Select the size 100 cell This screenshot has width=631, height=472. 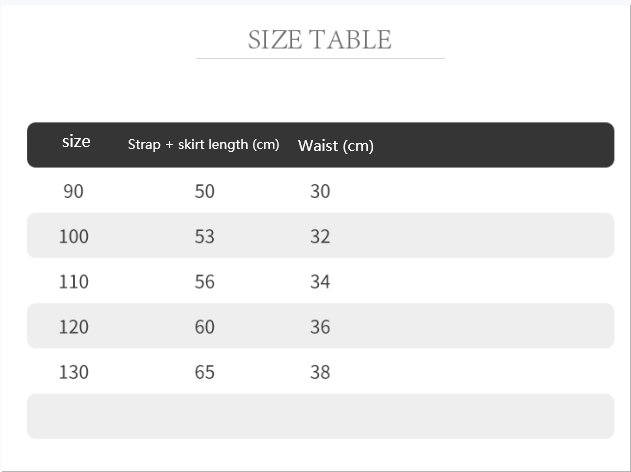point(74,237)
